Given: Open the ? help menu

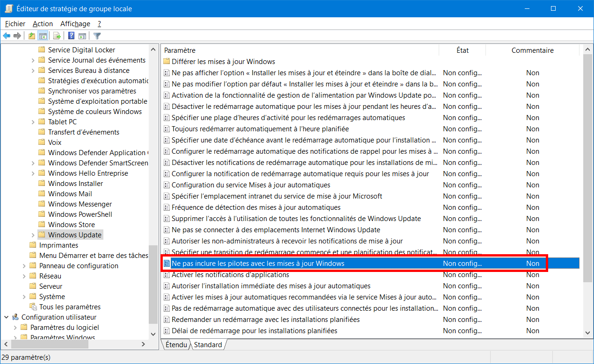Looking at the screenshot, I should click(x=99, y=24).
